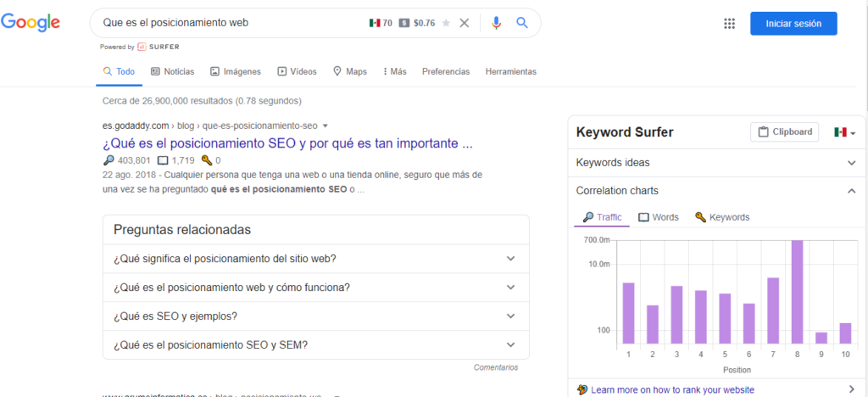Click 'Learn more on how to rank your website'
The height and width of the screenshot is (397, 868).
coord(672,390)
